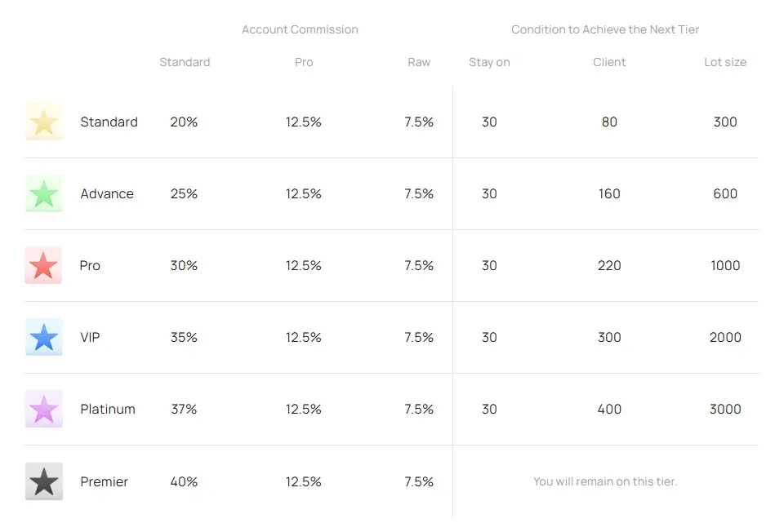
Task: Select the Condition to Achieve the Next Tier header
Action: tap(605, 29)
